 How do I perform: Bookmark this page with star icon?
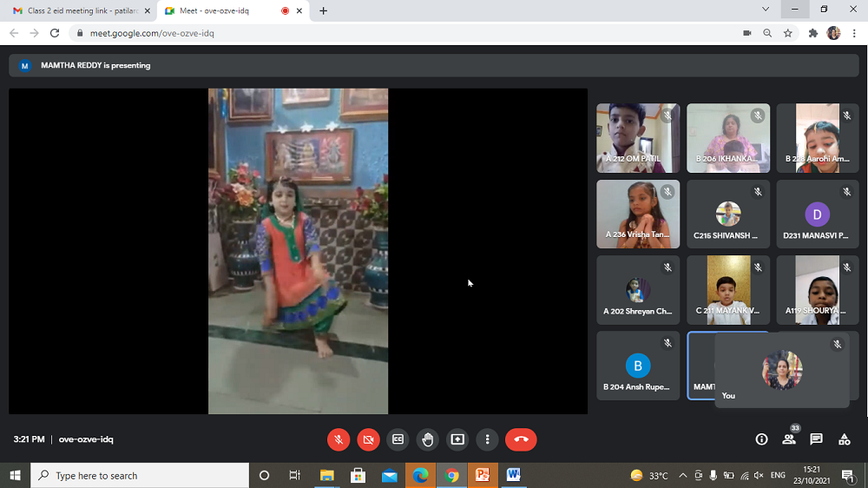click(x=788, y=33)
